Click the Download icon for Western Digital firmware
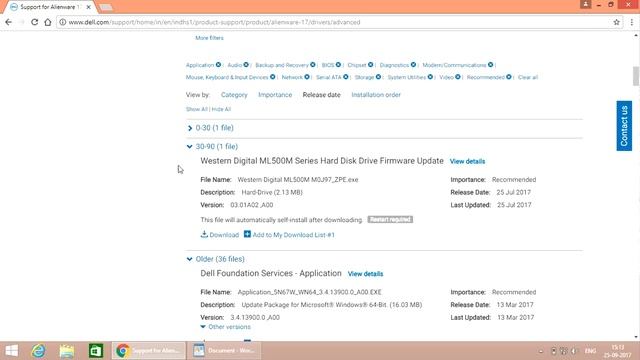Viewport: 640px width, 360px height. (x=204, y=234)
